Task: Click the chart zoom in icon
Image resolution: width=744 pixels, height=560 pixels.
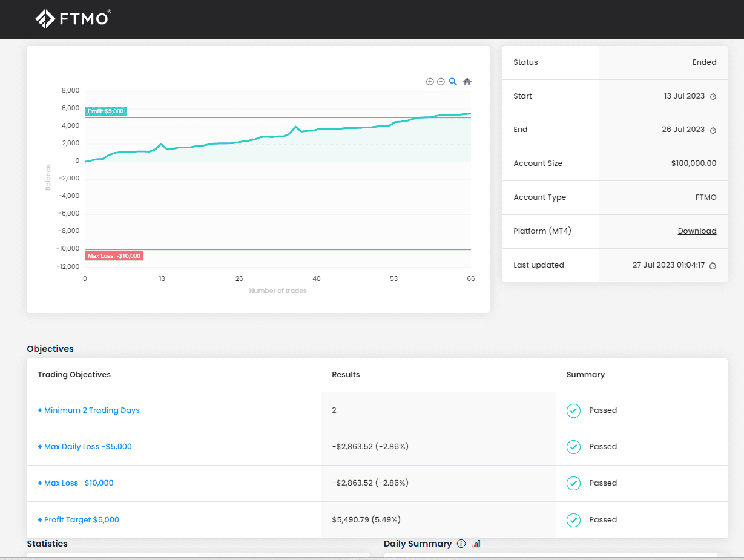Action: tap(430, 82)
